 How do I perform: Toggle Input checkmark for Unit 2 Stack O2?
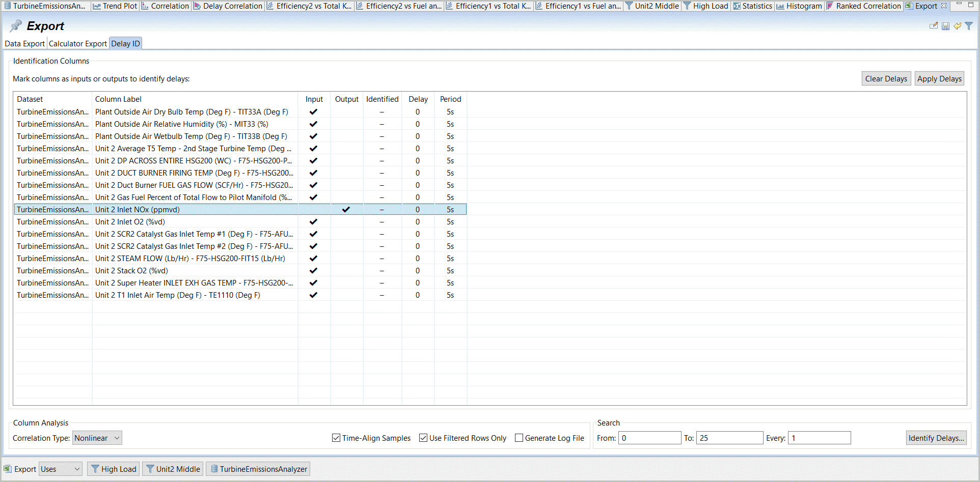pyautogui.click(x=313, y=271)
